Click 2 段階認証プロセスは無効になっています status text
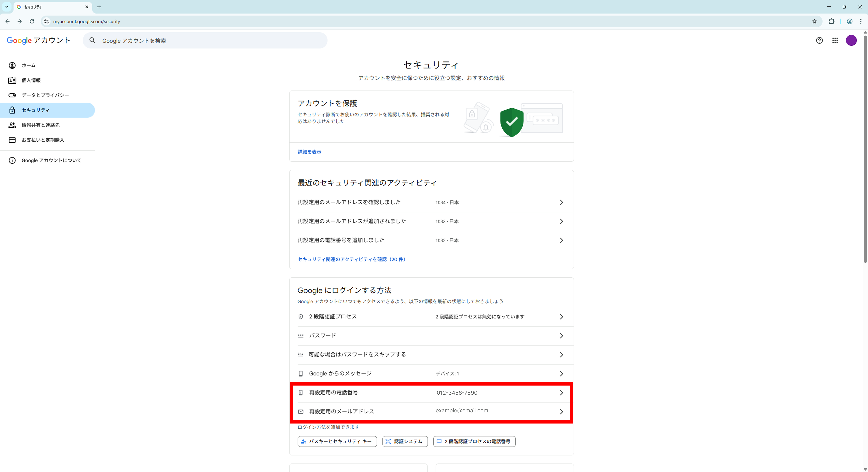 click(480, 317)
